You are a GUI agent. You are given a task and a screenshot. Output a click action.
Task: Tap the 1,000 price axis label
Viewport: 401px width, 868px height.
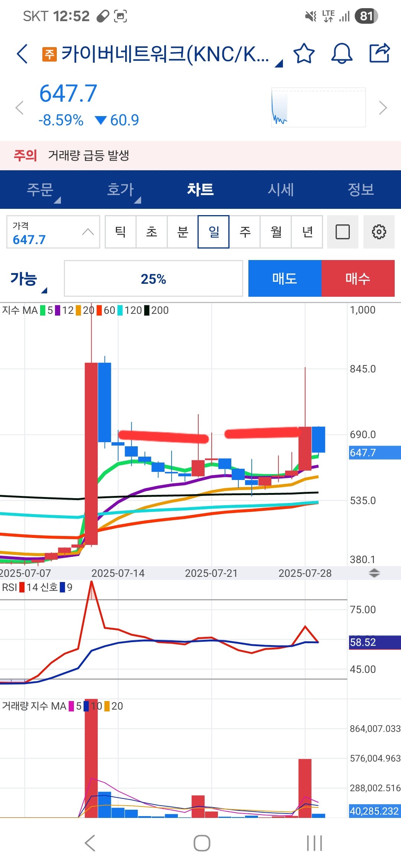(x=363, y=310)
